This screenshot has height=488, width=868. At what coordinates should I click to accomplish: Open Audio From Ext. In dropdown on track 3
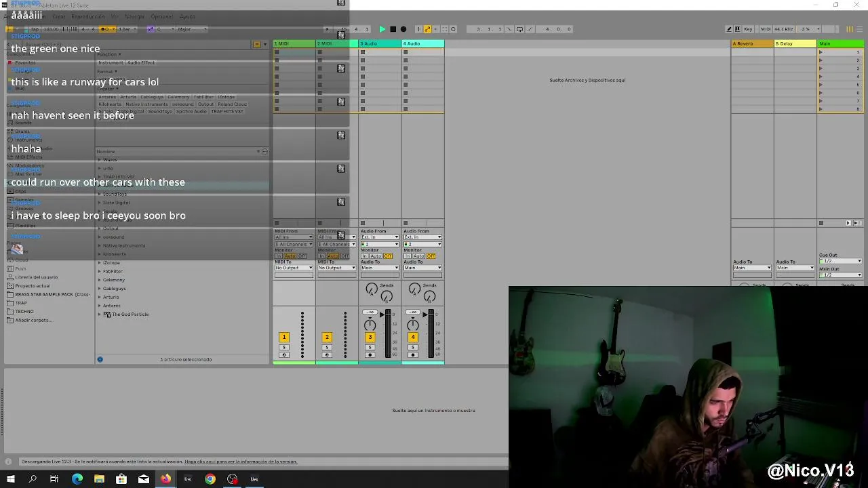(380, 237)
